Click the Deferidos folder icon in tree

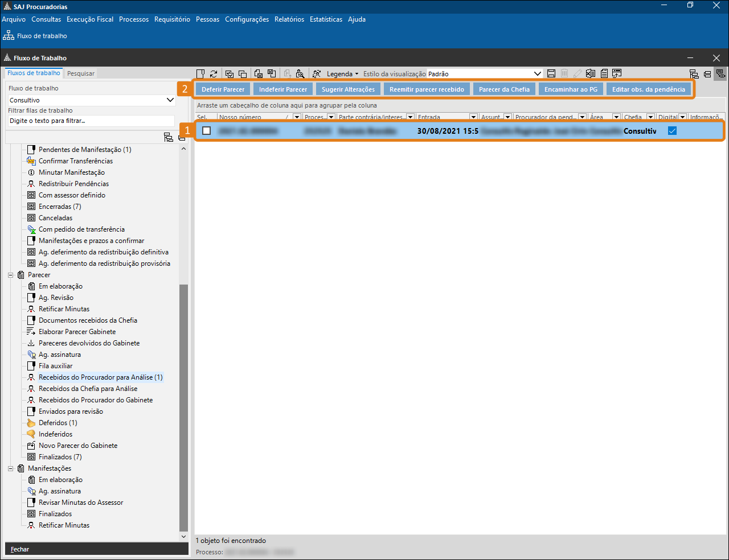pyautogui.click(x=31, y=423)
